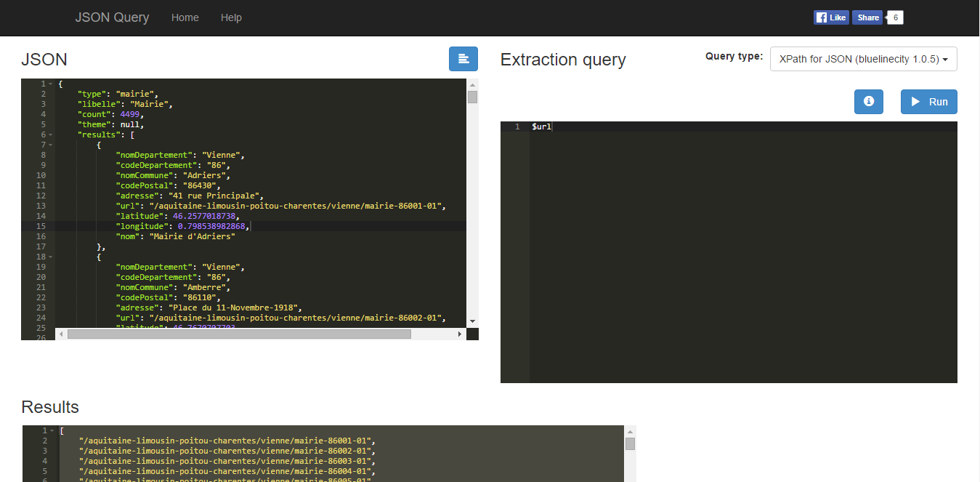Click the share count bubble showing 6
The width and height of the screenshot is (980, 482).
point(895,17)
